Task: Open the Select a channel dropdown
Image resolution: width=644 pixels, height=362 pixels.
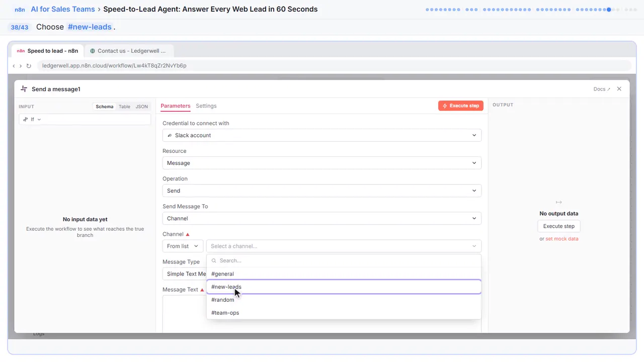Action: [x=344, y=246]
